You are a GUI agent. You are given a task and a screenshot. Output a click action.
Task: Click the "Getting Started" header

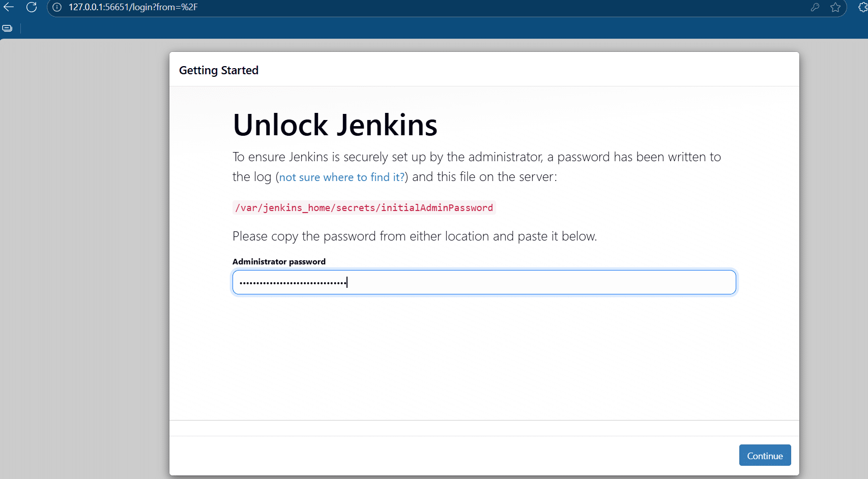pos(219,70)
